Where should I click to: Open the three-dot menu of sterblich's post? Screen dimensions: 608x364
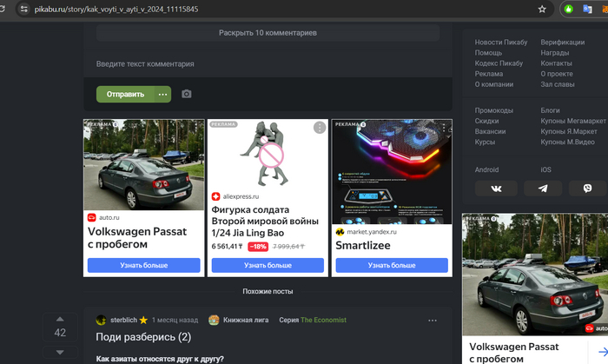(433, 320)
